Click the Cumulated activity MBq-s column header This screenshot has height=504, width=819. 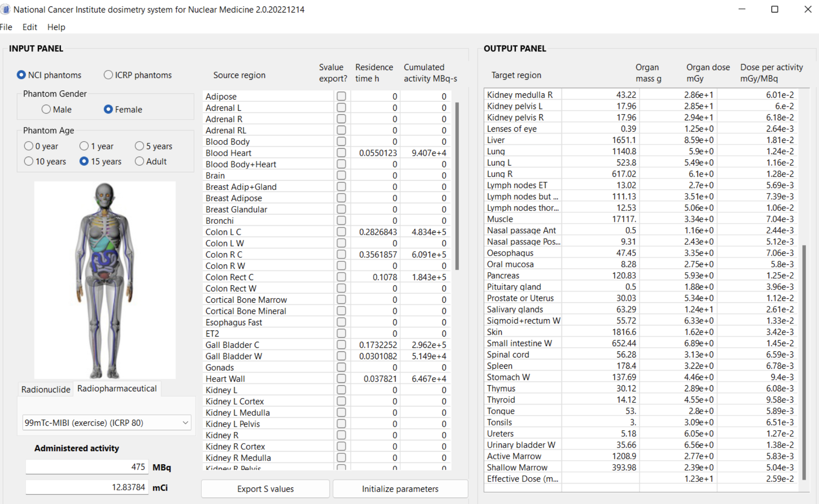(430, 73)
